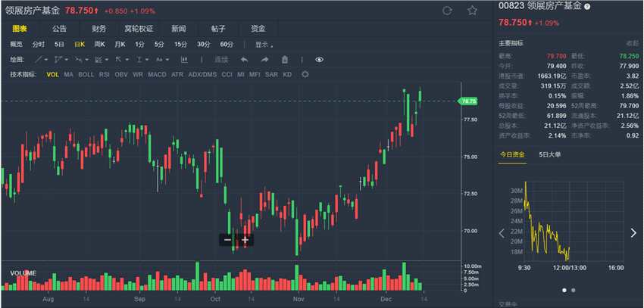The image size is (644, 308).
Task: Select 5日 chart period
Action: tap(59, 45)
